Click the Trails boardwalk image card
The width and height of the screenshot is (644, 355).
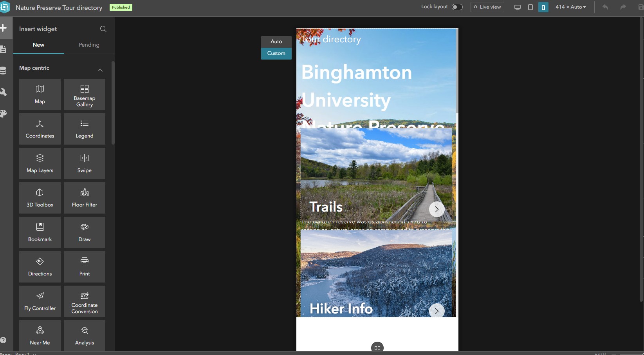pyautogui.click(x=376, y=175)
